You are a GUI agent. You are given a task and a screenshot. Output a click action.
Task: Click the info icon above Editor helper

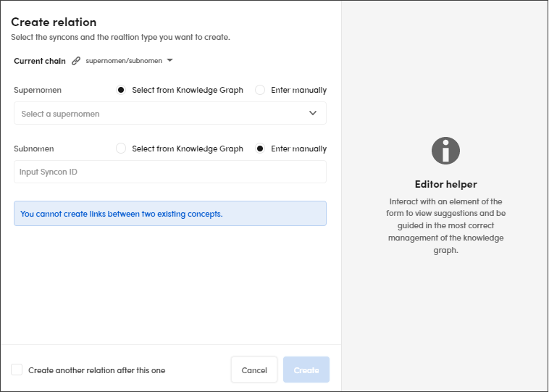click(445, 150)
